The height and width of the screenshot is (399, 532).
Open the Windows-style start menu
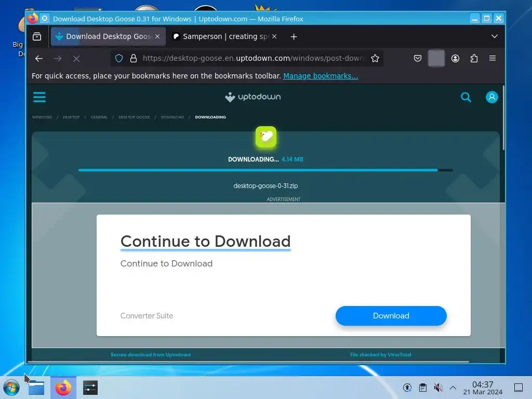click(11, 388)
